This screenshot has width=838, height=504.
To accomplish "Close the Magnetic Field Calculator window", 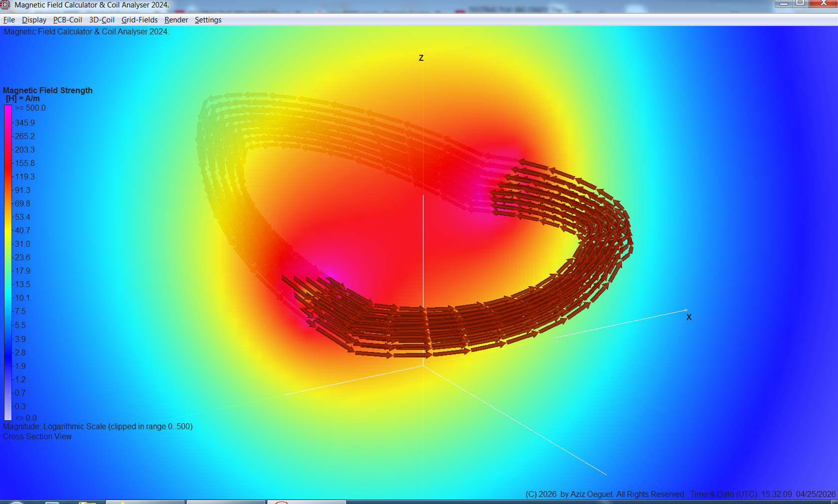I will click(x=824, y=3).
